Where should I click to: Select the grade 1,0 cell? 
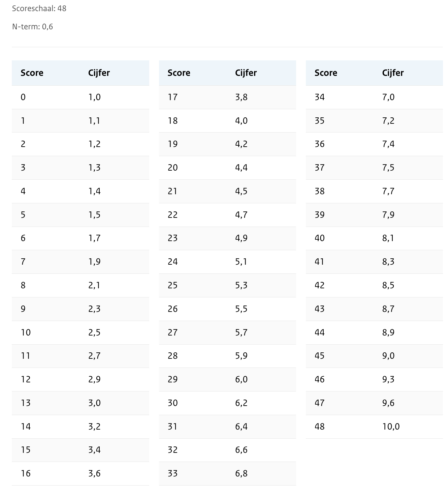tap(94, 97)
